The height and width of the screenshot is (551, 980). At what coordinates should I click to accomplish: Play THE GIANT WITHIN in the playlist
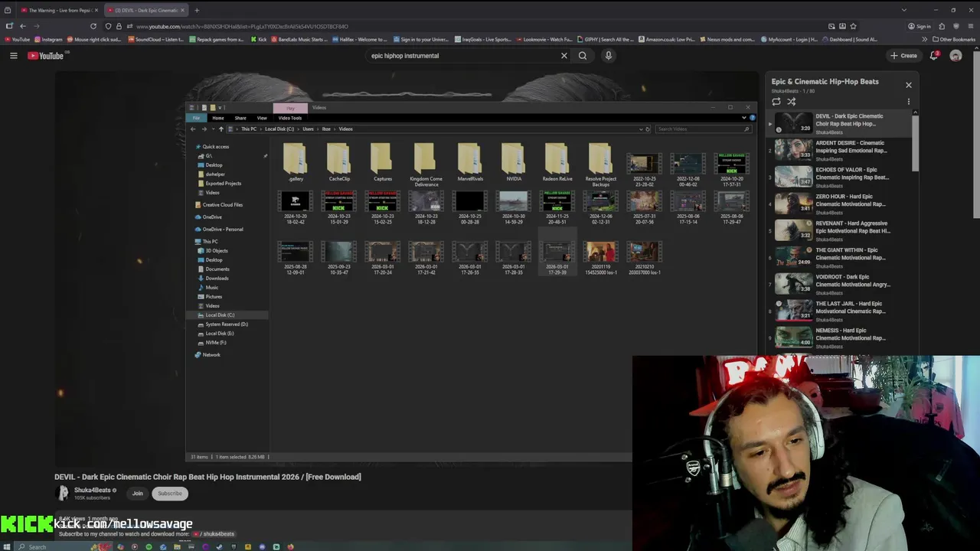838,256
